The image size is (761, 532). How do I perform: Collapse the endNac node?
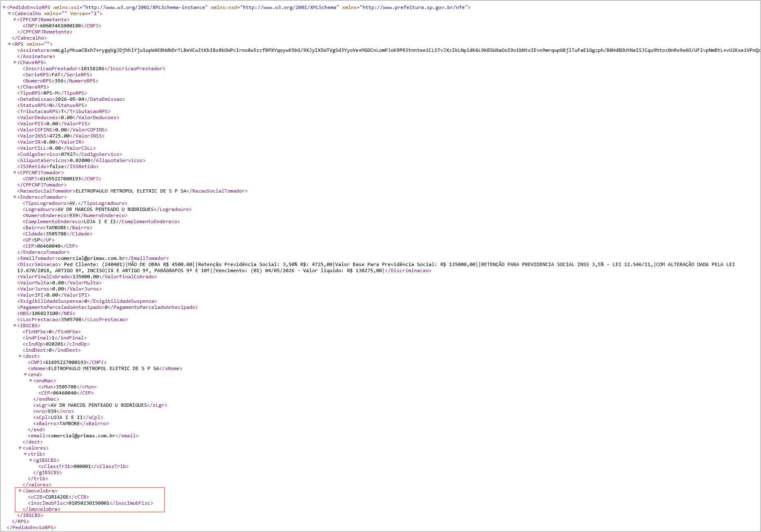(x=31, y=381)
